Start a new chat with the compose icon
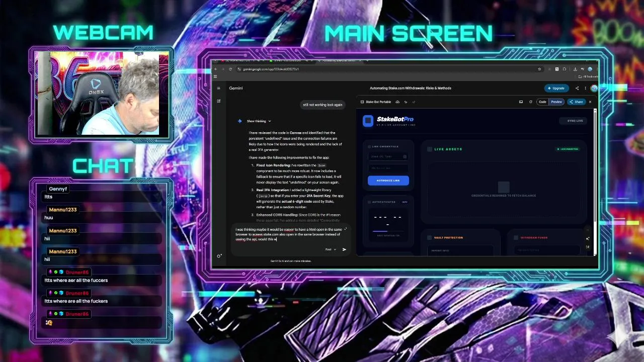 tap(218, 101)
